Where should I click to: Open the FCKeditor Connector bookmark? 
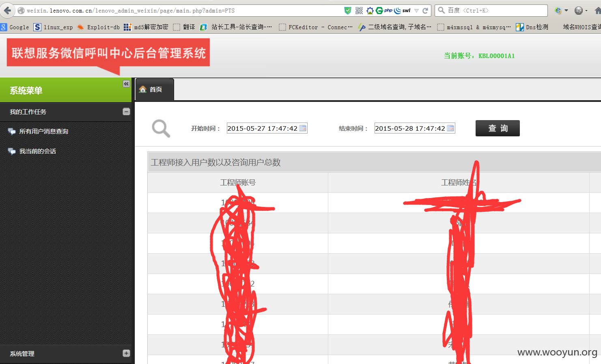coord(316,27)
